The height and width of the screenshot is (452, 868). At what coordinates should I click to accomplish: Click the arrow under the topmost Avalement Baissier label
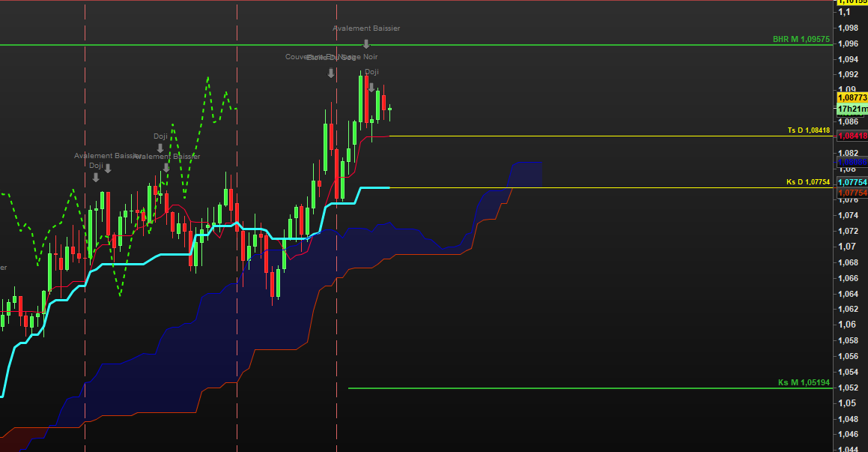point(366,43)
